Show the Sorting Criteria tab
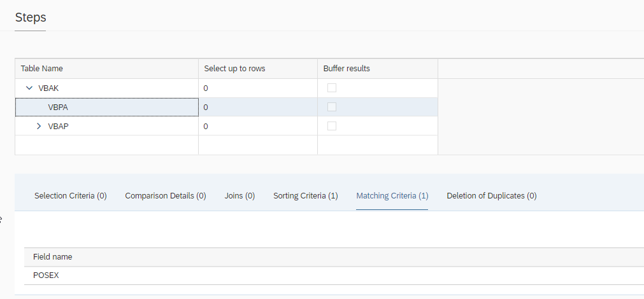This screenshot has width=644, height=299. (x=306, y=196)
